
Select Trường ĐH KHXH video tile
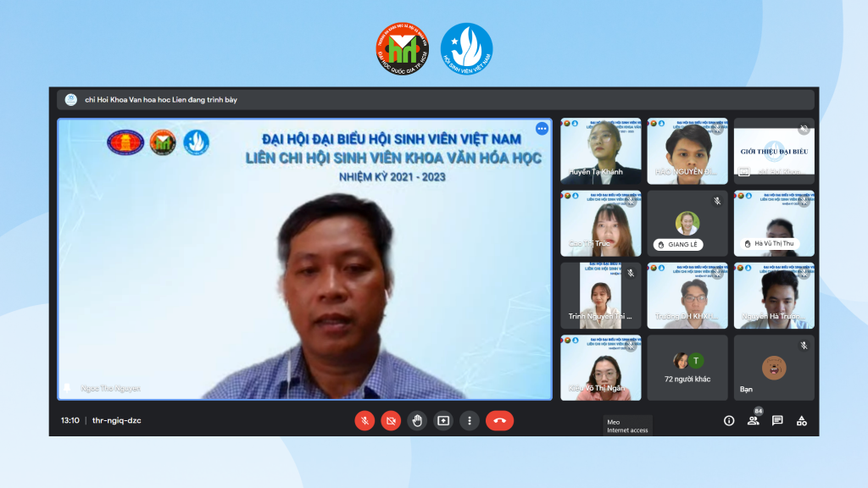click(x=687, y=296)
